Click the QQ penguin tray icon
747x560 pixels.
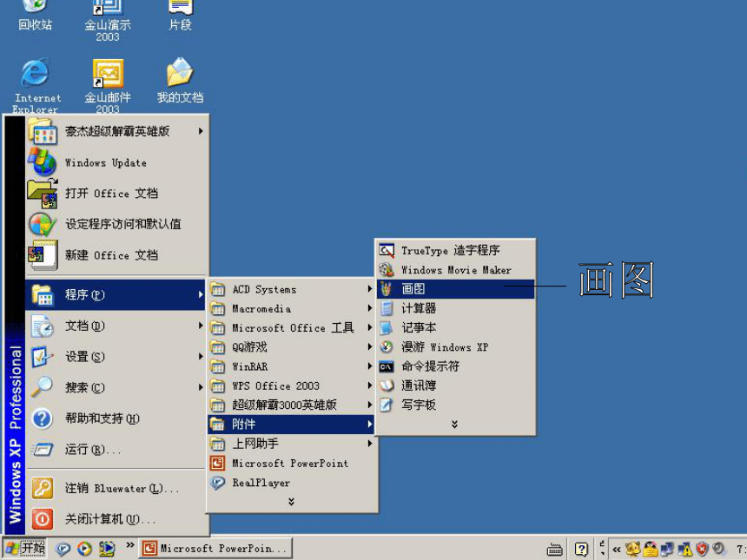pyautogui.click(x=651, y=549)
